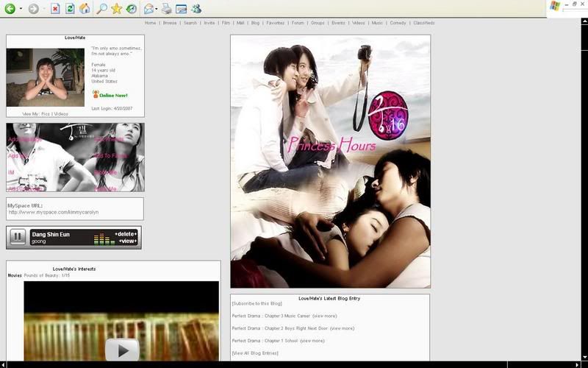The image size is (588, 368).
Task: Open Favorites with the star icon
Action: click(x=116, y=9)
